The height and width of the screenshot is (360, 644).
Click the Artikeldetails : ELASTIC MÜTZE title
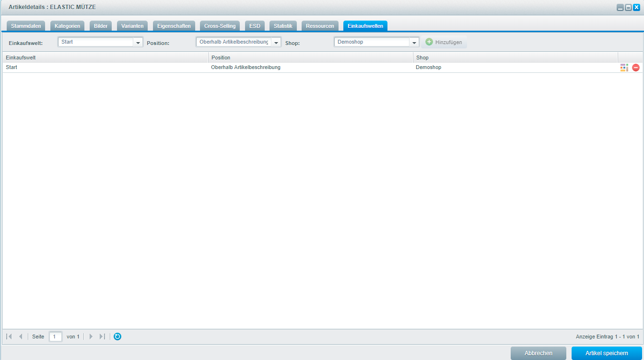pyautogui.click(x=52, y=7)
